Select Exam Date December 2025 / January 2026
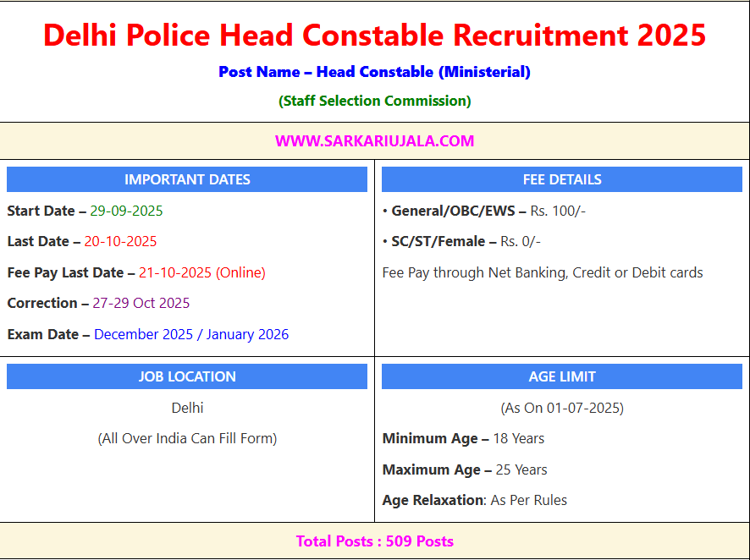This screenshot has height=560, width=750. [148, 334]
